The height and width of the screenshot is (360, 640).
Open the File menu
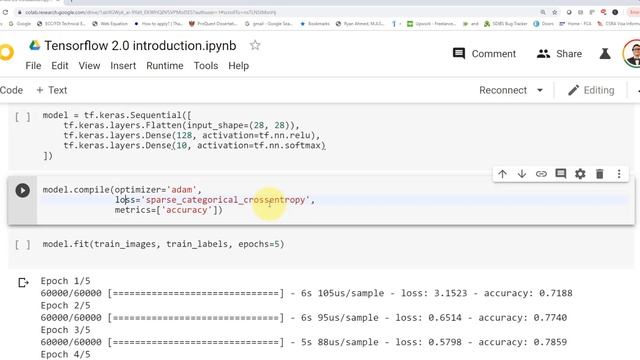[x=33, y=66]
